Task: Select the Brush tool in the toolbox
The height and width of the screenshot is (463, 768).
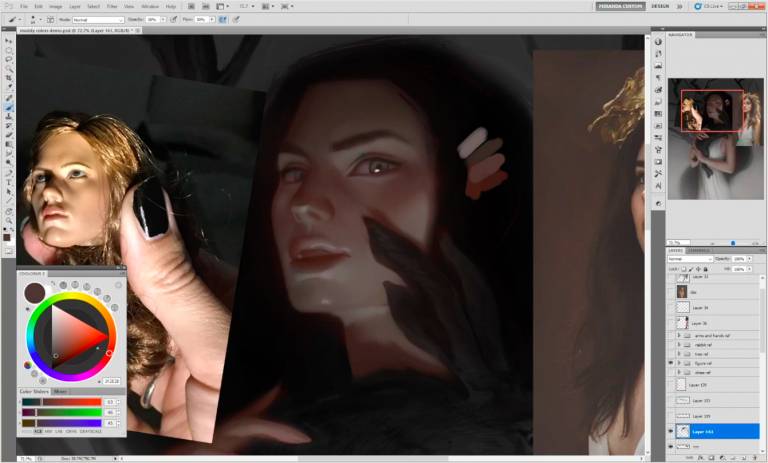Action: click(x=9, y=106)
